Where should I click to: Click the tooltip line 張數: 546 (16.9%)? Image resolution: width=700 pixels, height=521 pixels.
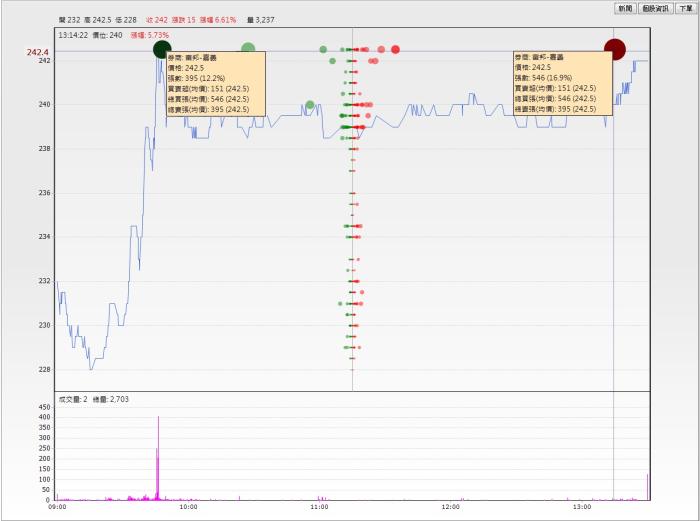coord(543,78)
